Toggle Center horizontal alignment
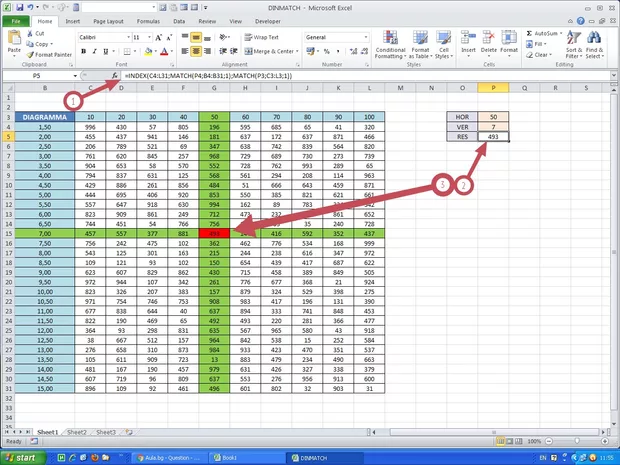 [196, 51]
